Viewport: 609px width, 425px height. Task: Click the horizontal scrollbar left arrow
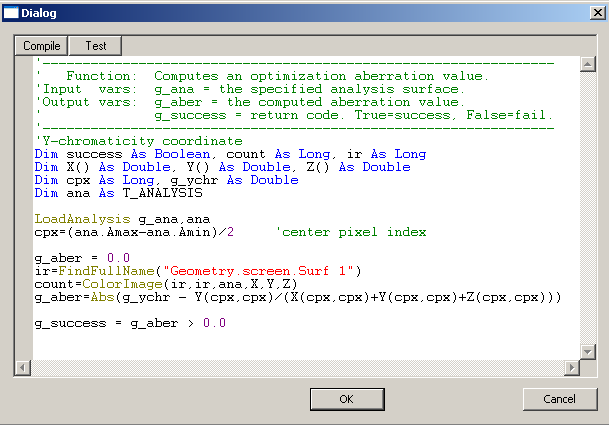pyautogui.click(x=23, y=367)
